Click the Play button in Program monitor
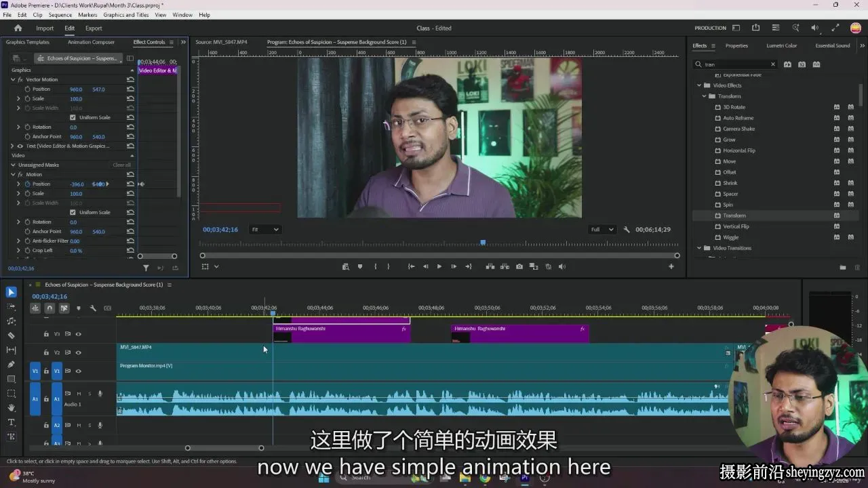Viewport: 868px width, 488px height. coord(439,267)
